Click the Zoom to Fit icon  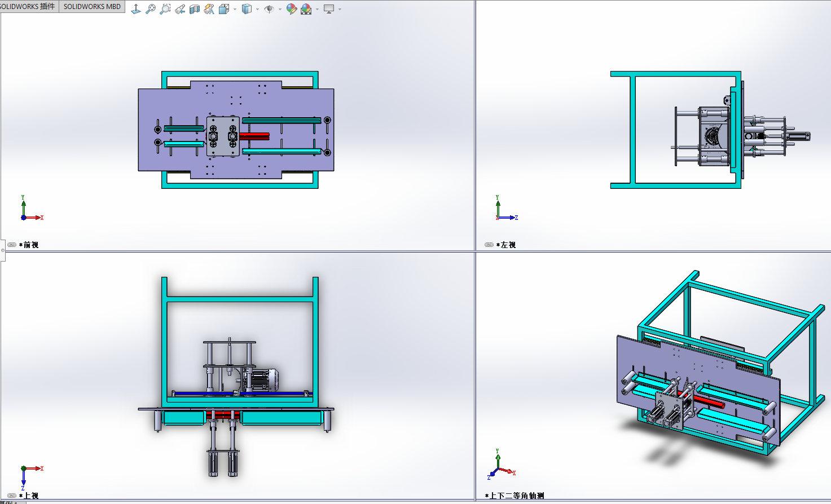pyautogui.click(x=151, y=9)
